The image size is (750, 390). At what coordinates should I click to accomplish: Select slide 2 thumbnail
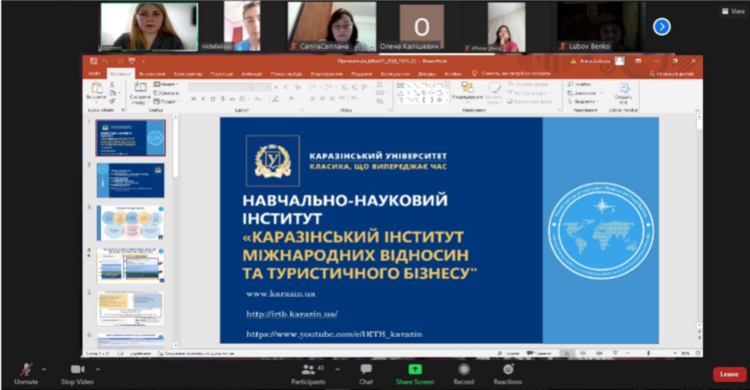pyautogui.click(x=130, y=180)
